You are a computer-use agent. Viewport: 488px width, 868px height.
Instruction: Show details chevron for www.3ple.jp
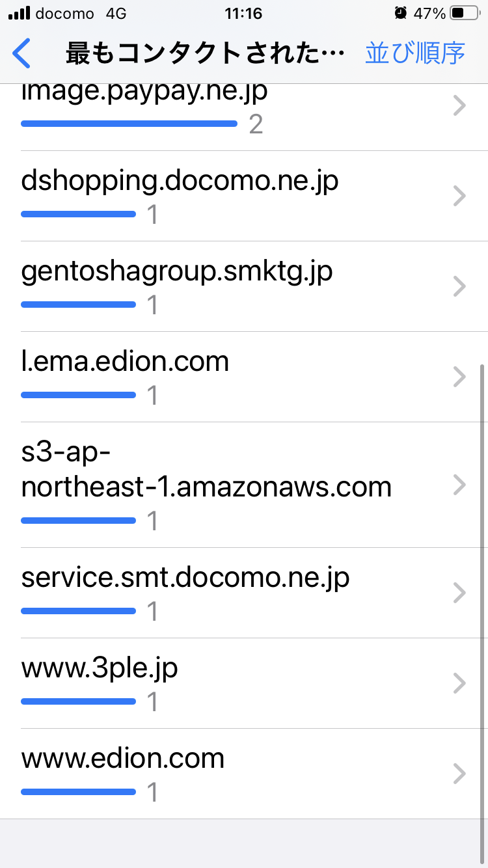click(x=459, y=683)
